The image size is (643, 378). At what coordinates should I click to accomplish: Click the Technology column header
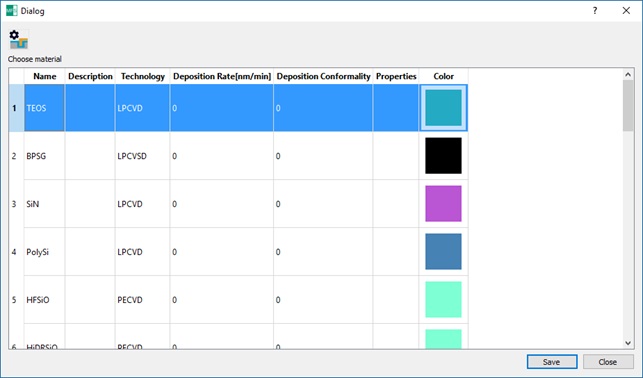pyautogui.click(x=142, y=76)
